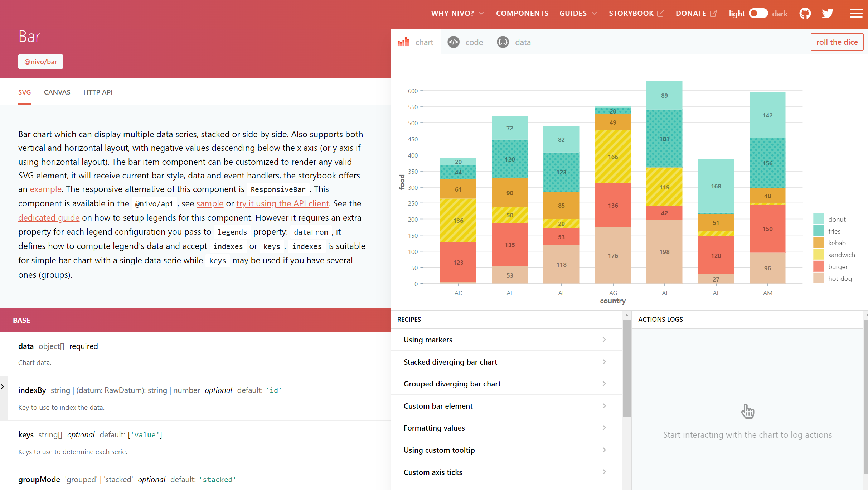Click the AI fries bar segment 181

(x=664, y=139)
